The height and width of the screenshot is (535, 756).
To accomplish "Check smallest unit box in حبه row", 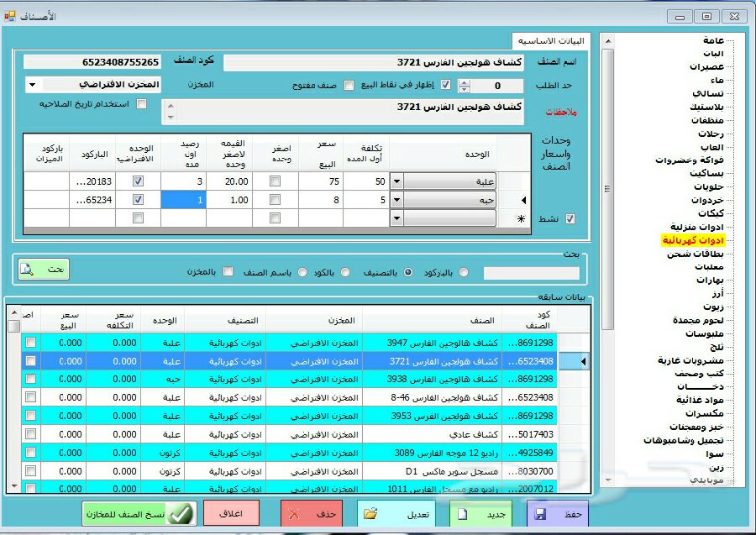I will point(275,200).
